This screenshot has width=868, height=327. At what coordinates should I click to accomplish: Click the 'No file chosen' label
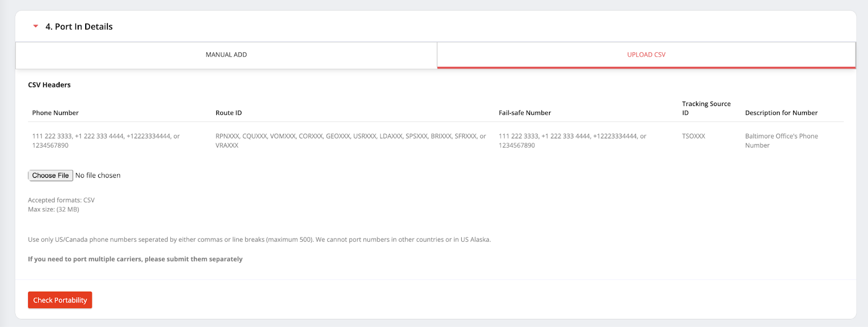[x=98, y=175]
